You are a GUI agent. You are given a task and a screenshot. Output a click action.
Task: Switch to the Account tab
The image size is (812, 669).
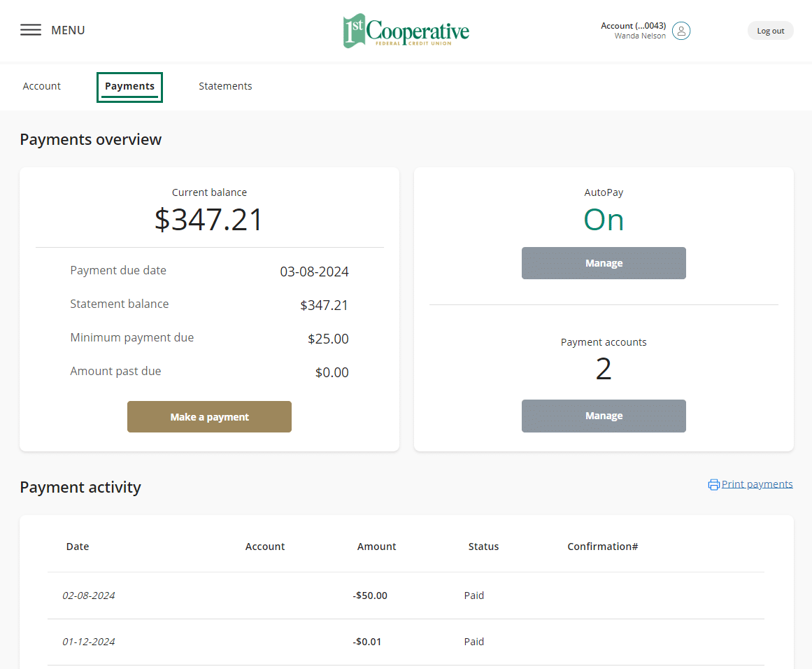click(x=42, y=86)
